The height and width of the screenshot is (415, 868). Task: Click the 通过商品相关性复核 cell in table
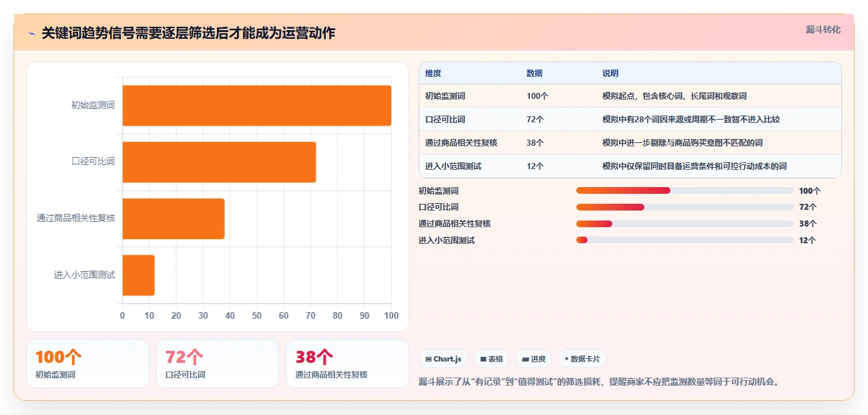[461, 143]
